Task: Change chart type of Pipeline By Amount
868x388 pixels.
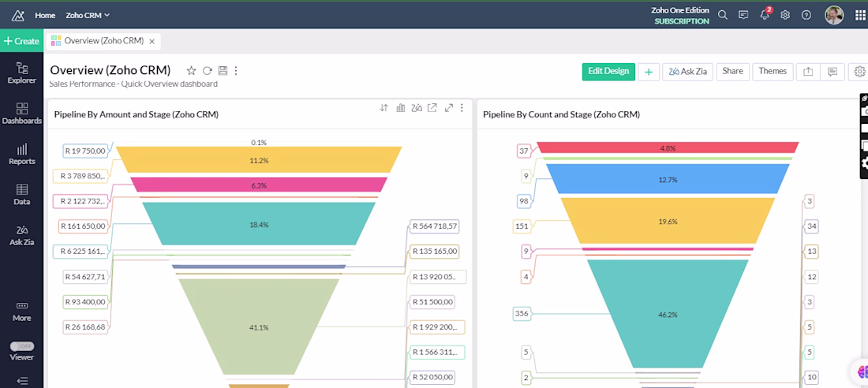Action: [x=400, y=108]
